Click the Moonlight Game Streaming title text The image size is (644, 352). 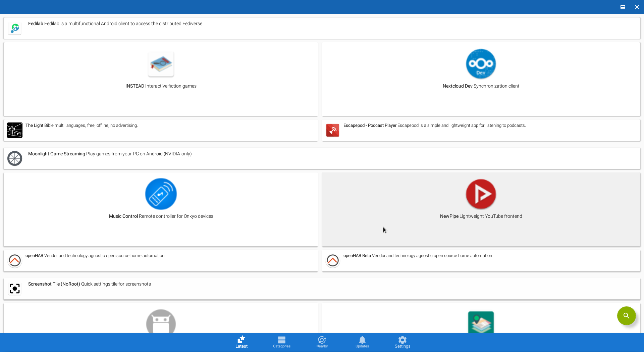(56, 154)
